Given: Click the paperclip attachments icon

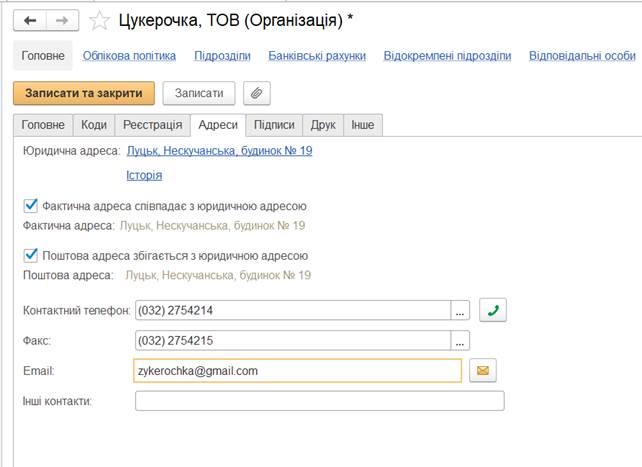Looking at the screenshot, I should click(256, 93).
